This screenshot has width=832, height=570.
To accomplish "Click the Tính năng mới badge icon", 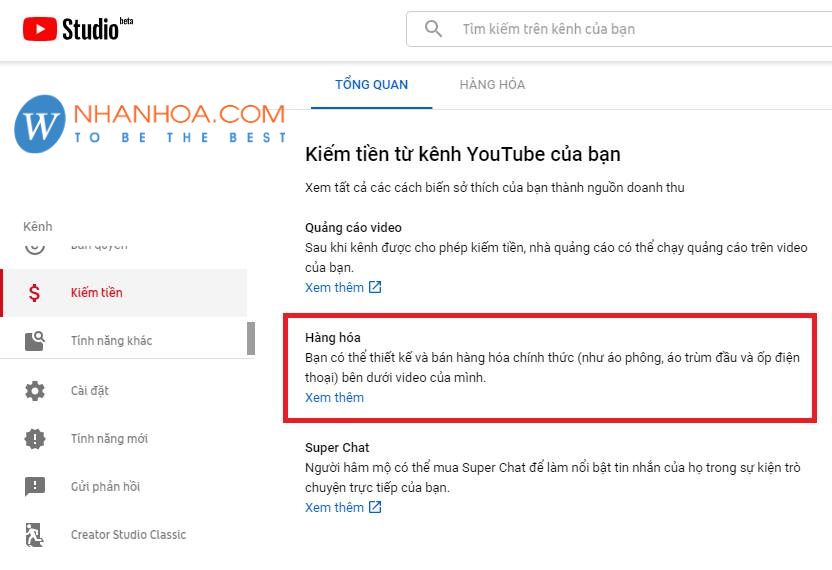I will (x=35, y=438).
